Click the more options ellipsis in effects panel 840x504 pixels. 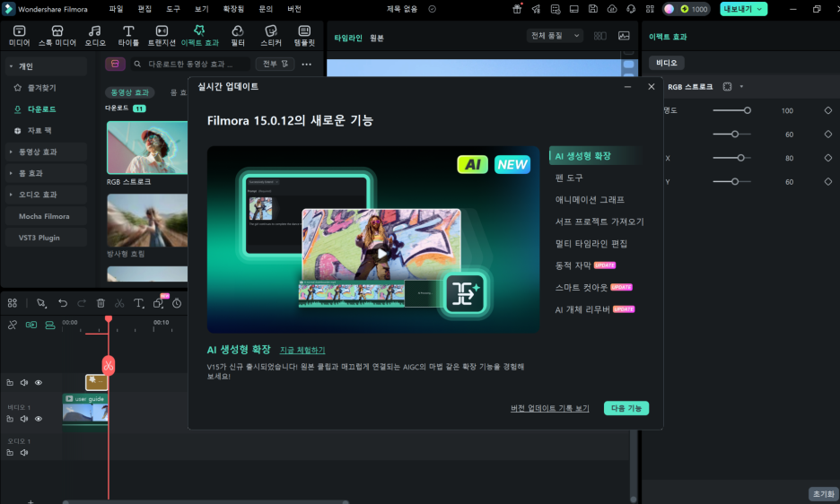point(306,65)
